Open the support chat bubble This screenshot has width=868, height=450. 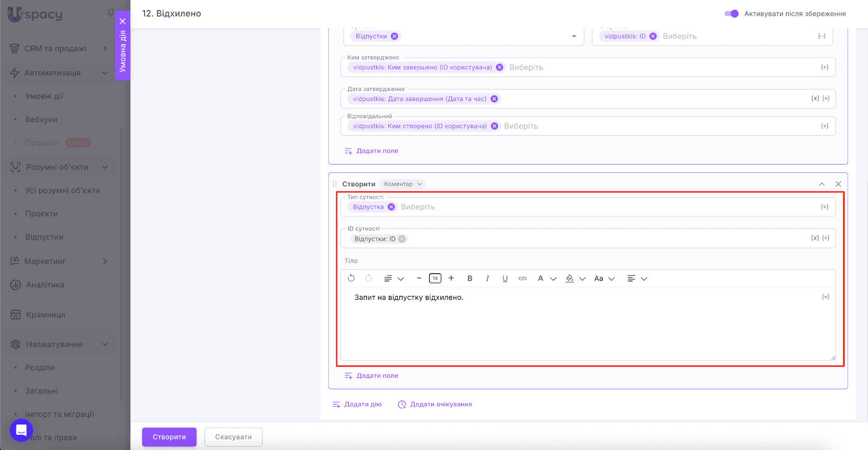click(x=21, y=430)
